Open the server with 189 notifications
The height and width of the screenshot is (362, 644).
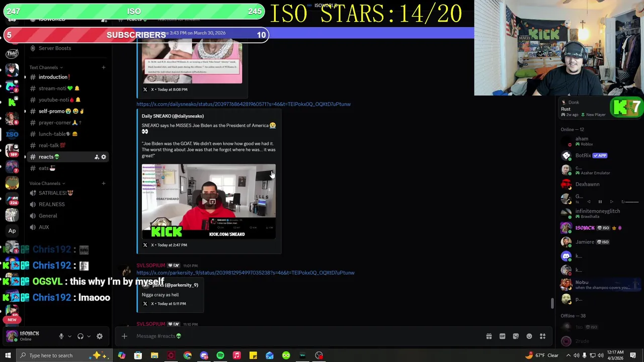pos(12,150)
